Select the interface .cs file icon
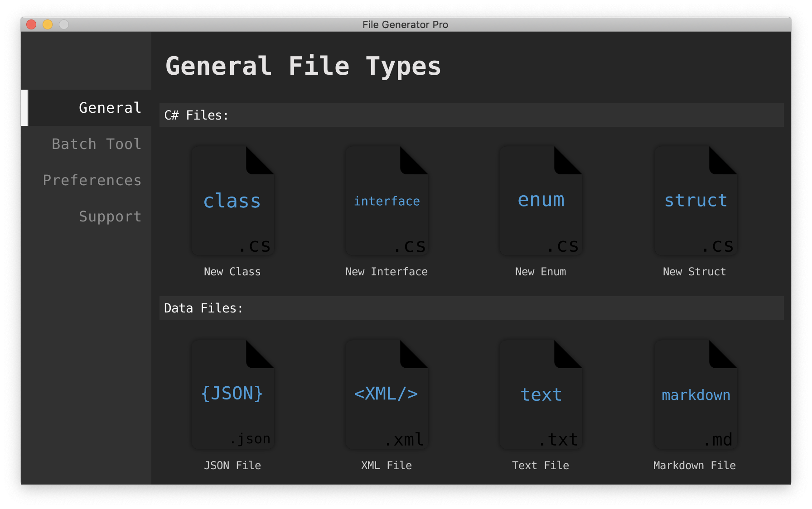The width and height of the screenshot is (812, 509). pyautogui.click(x=387, y=201)
